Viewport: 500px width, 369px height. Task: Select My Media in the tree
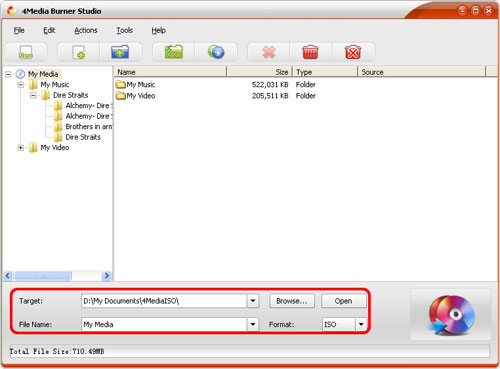(43, 74)
